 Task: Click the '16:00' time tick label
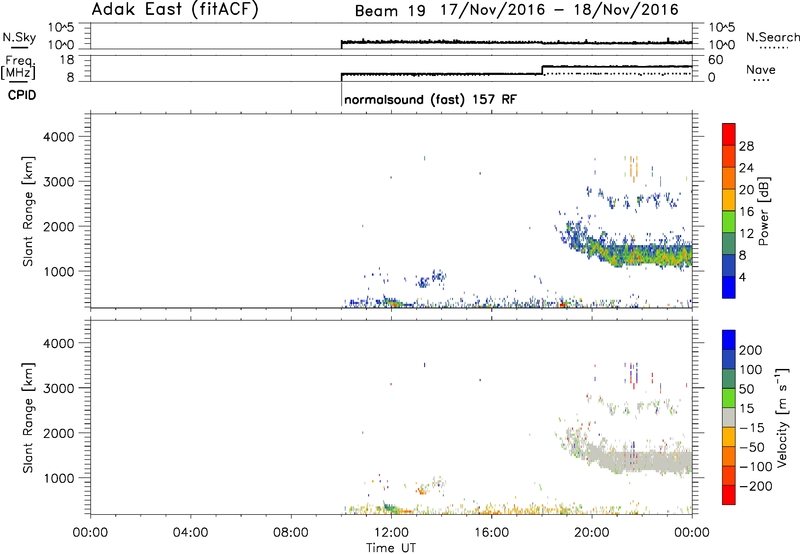tap(491, 533)
